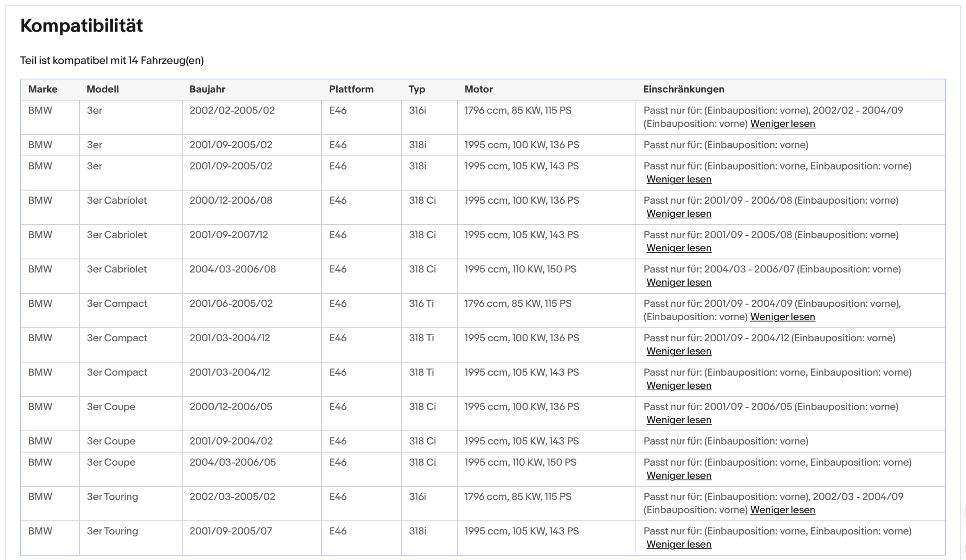Click the 'Kompatibilität' heading
The height and width of the screenshot is (560, 966).
click(82, 25)
